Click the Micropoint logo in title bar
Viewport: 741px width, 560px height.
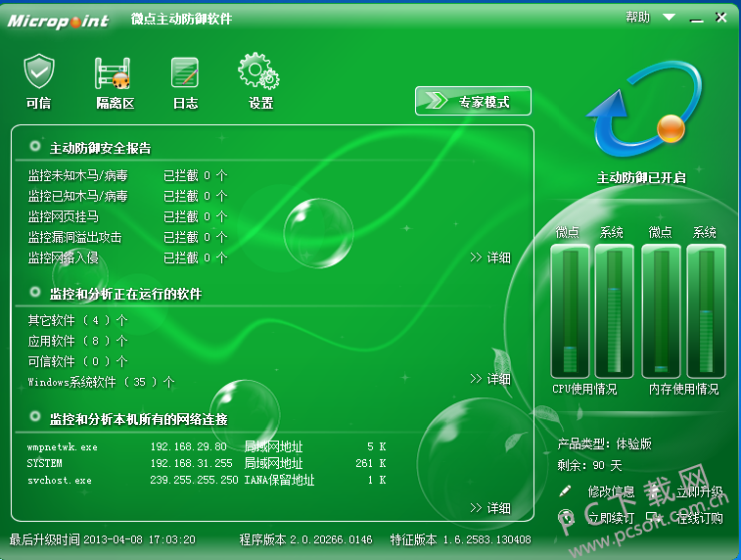58,21
